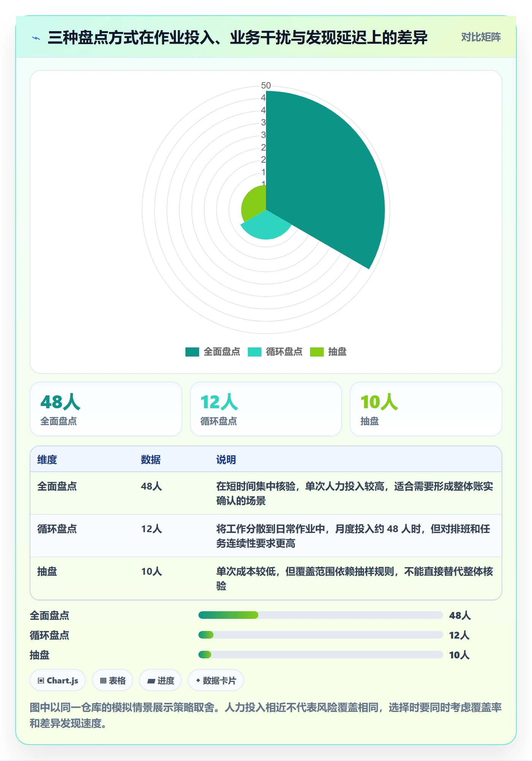Screen dimensions: 532x761
Task: Click the 48人 cell in table
Action: click(x=152, y=486)
